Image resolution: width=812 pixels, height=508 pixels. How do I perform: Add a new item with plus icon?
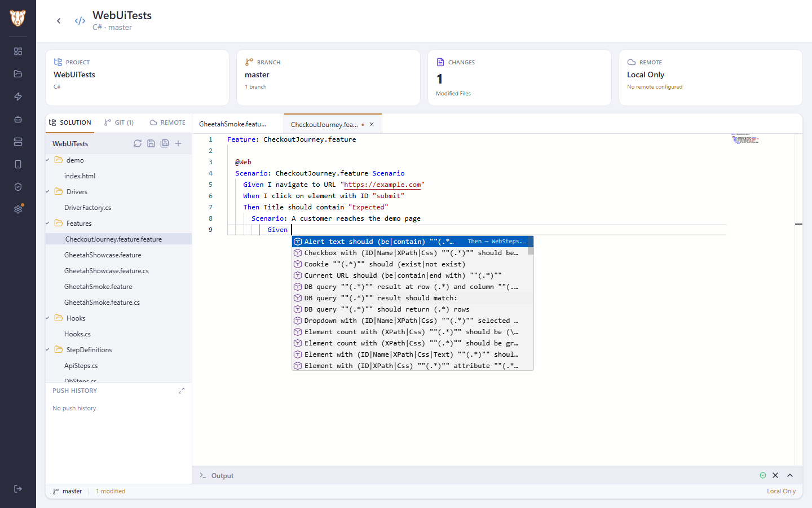pyautogui.click(x=178, y=143)
